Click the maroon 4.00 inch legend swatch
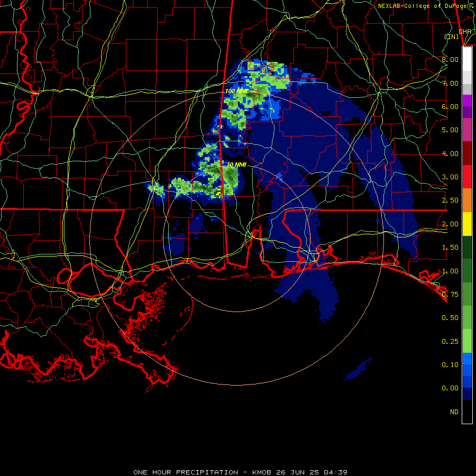Screen dimensions: 476x476 click(467, 153)
